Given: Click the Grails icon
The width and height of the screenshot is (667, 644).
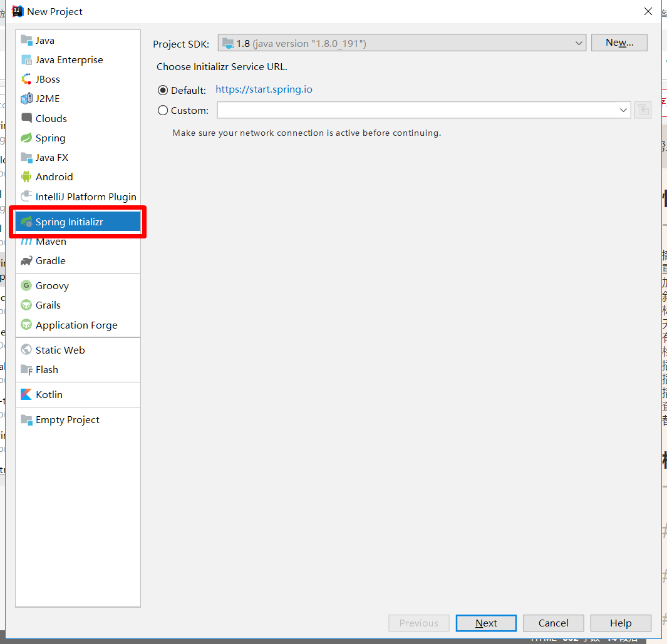Looking at the screenshot, I should tap(26, 305).
